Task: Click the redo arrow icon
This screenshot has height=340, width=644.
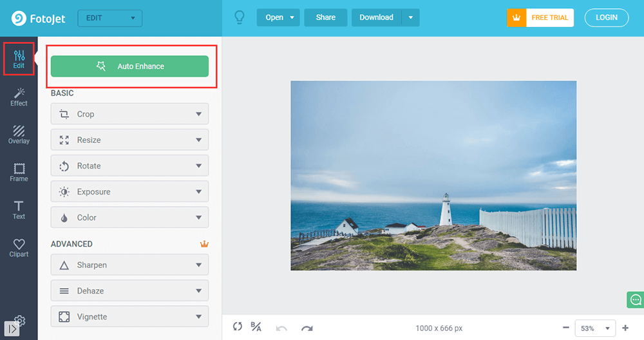Action: point(307,328)
